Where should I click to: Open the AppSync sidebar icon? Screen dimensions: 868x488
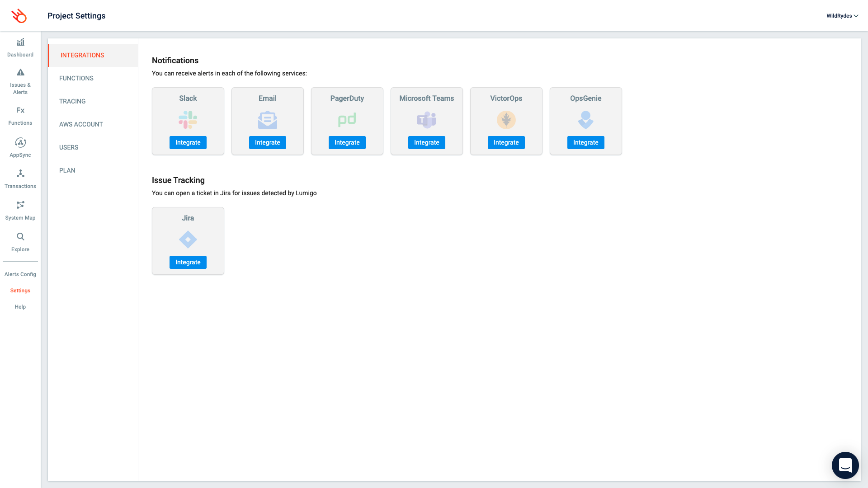click(x=20, y=143)
